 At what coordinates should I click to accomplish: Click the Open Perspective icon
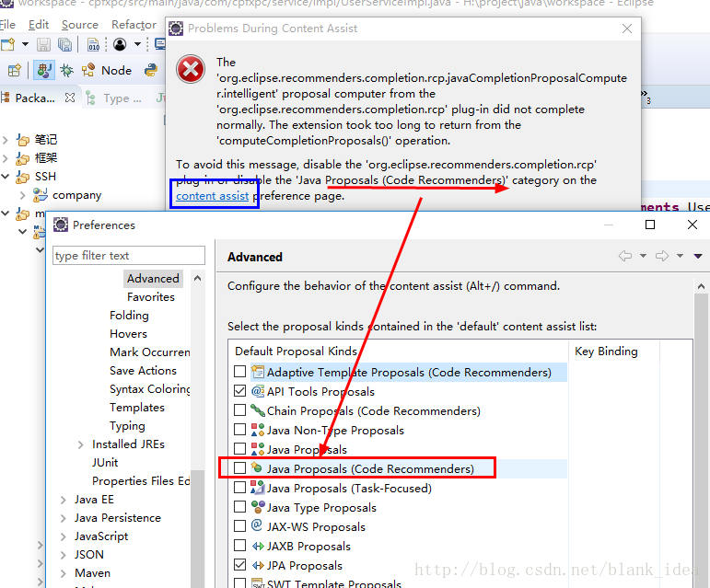point(14,70)
